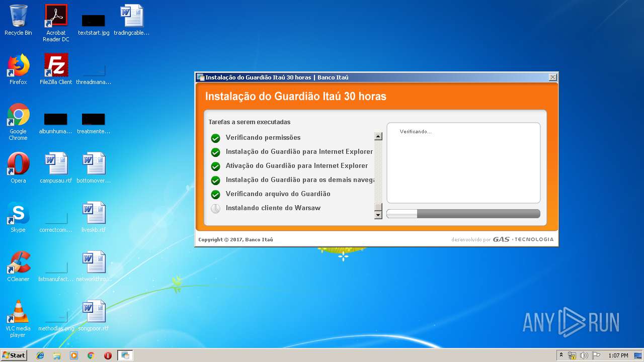644x362 pixels.
Task: Click the clock icon next to Instalando cliente do Warsaw
Action: (215, 209)
